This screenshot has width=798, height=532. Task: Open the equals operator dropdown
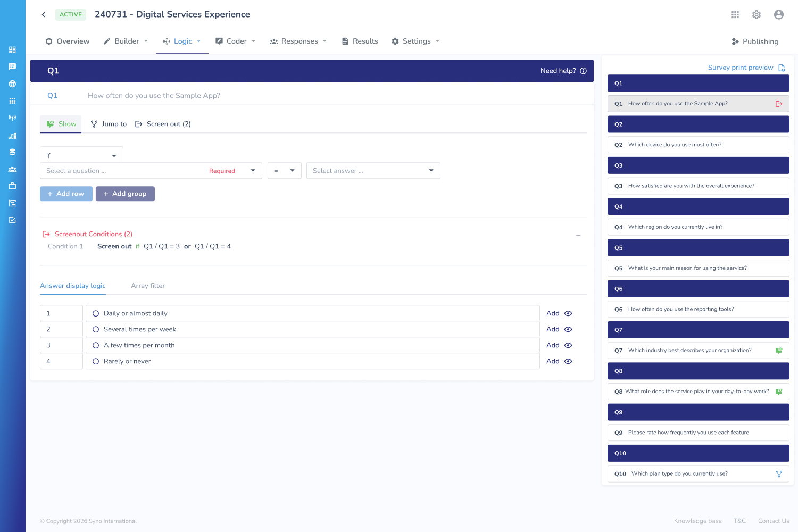pos(285,171)
